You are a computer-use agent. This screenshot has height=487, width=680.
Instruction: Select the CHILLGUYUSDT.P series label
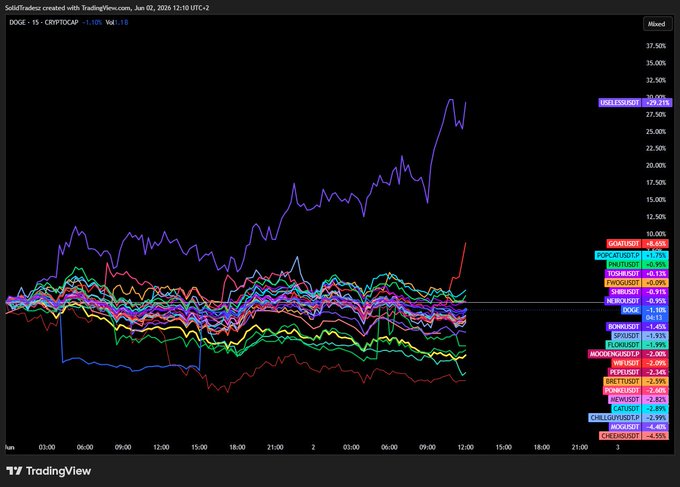tap(615, 418)
